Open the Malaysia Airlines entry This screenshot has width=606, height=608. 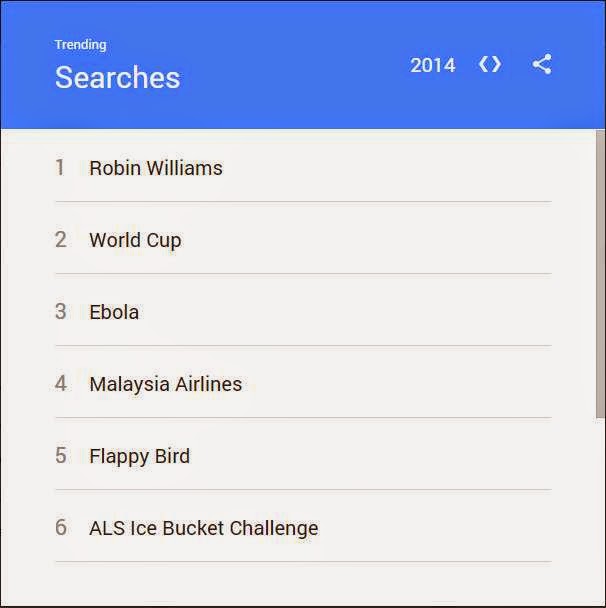pos(165,384)
